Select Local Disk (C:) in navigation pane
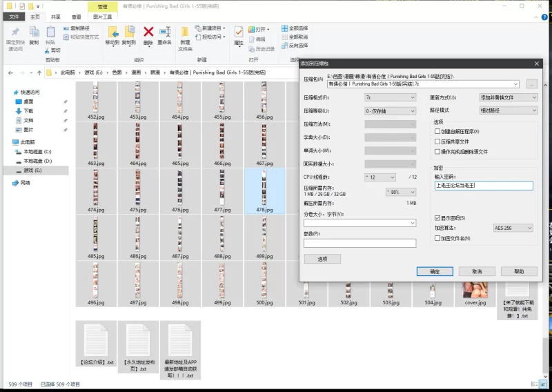 click(37, 151)
